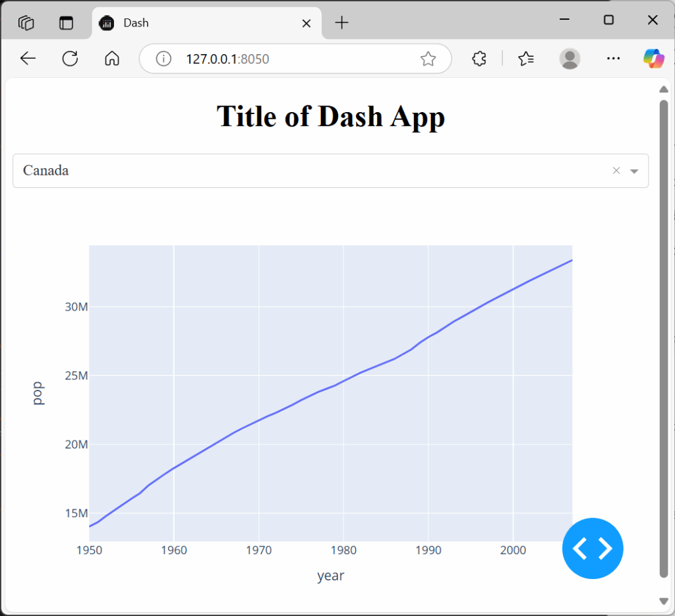
Task: Launch Copilot from the toolbar
Action: point(653,59)
